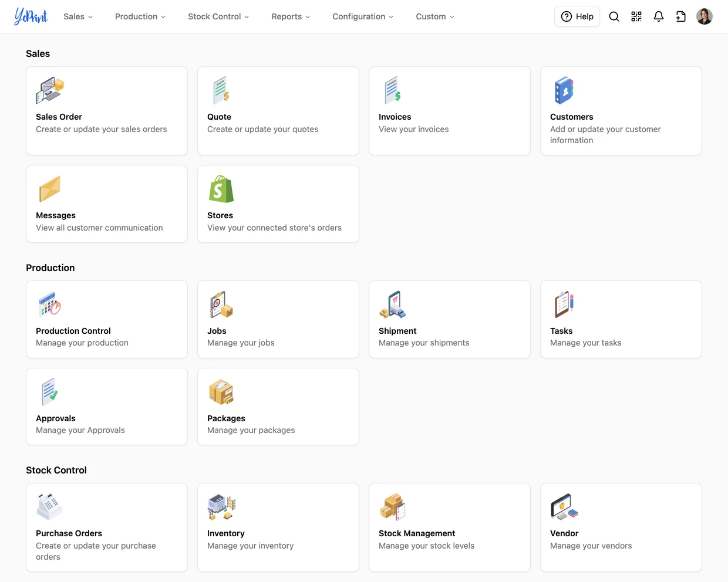728x582 pixels.
Task: Click 'Create or update your sales orders' text
Action: point(101,129)
